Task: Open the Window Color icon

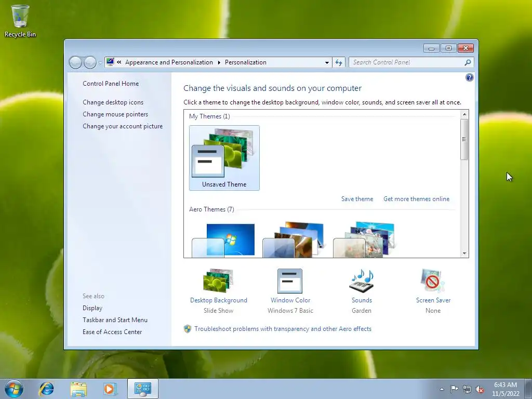Action: point(290,281)
